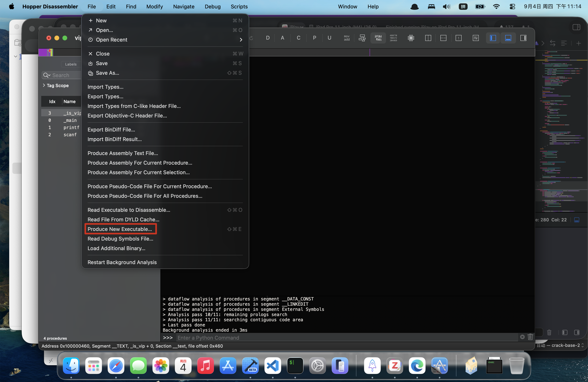Open the Navigate menu
This screenshot has width=588, height=382.
pos(184,6)
